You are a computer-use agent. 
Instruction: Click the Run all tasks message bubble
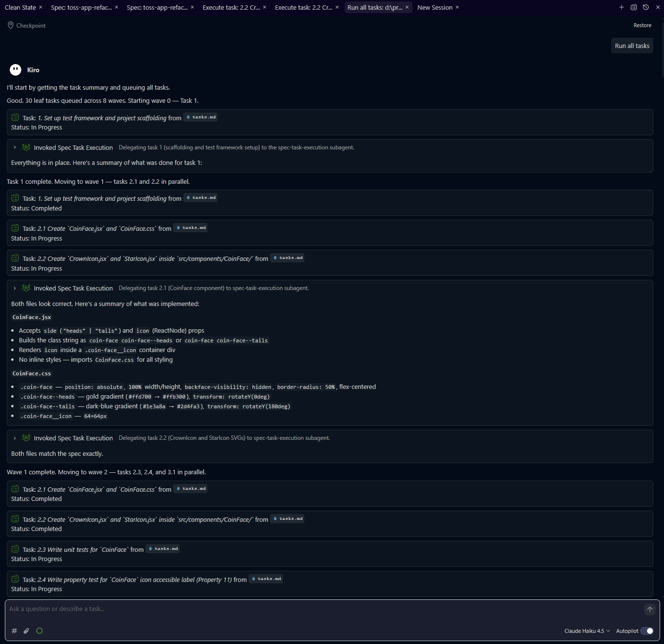coord(632,46)
